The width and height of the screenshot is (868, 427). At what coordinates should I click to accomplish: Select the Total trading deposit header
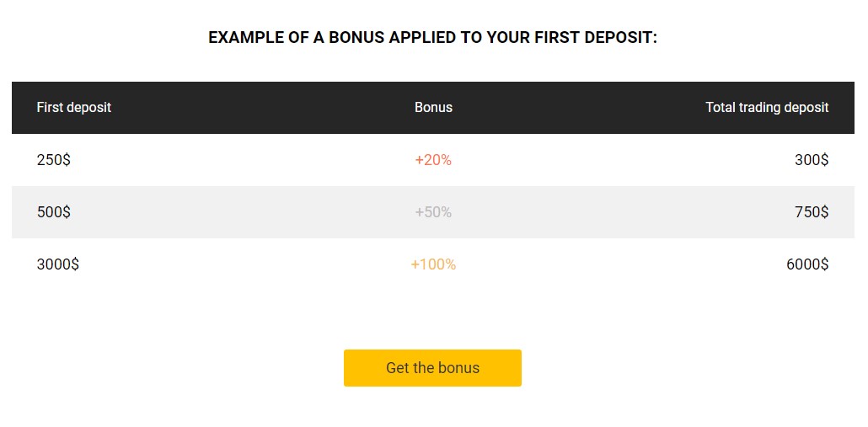click(x=767, y=108)
